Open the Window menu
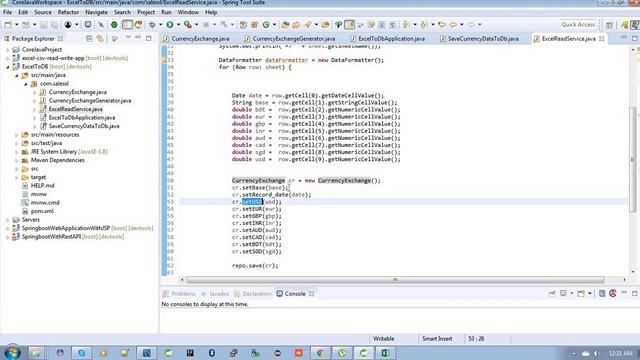 pos(188,12)
